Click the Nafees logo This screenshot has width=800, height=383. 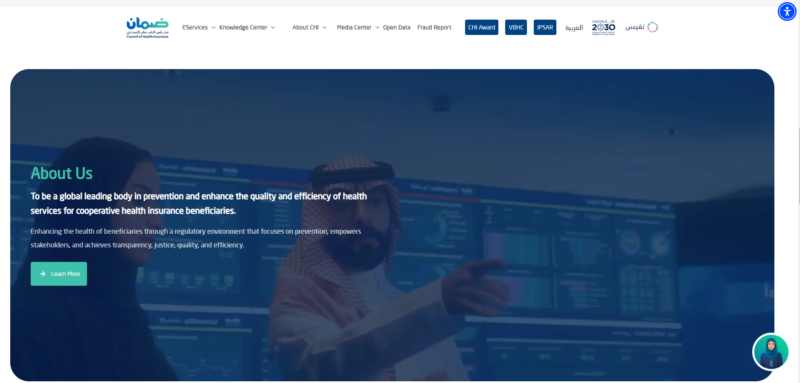642,28
